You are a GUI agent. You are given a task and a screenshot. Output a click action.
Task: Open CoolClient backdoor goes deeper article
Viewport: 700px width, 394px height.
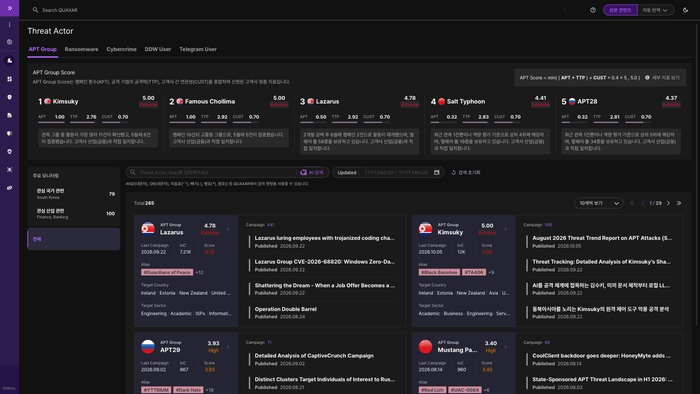click(601, 356)
